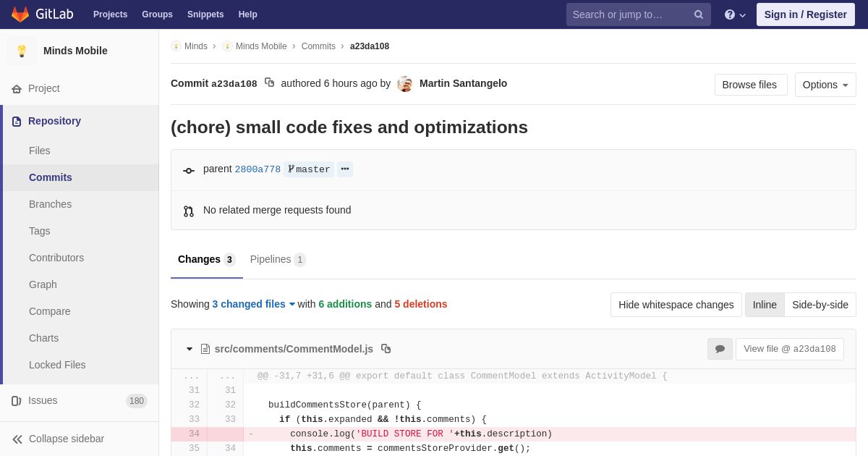Expand the 3 changed files dropdown

tap(254, 304)
